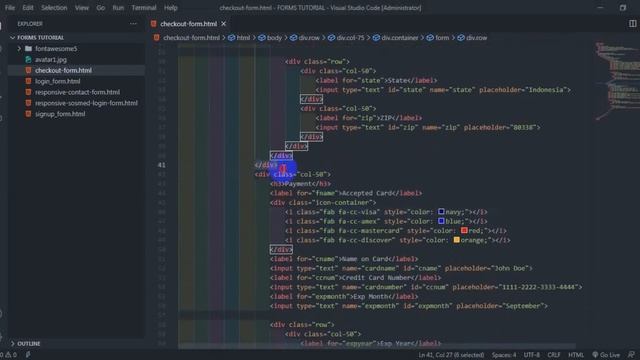Click the State label code line

(376, 80)
